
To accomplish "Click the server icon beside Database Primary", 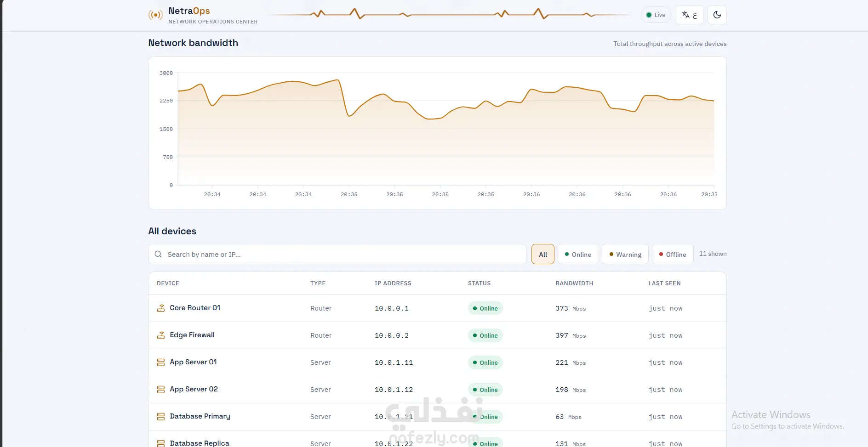I will click(161, 417).
